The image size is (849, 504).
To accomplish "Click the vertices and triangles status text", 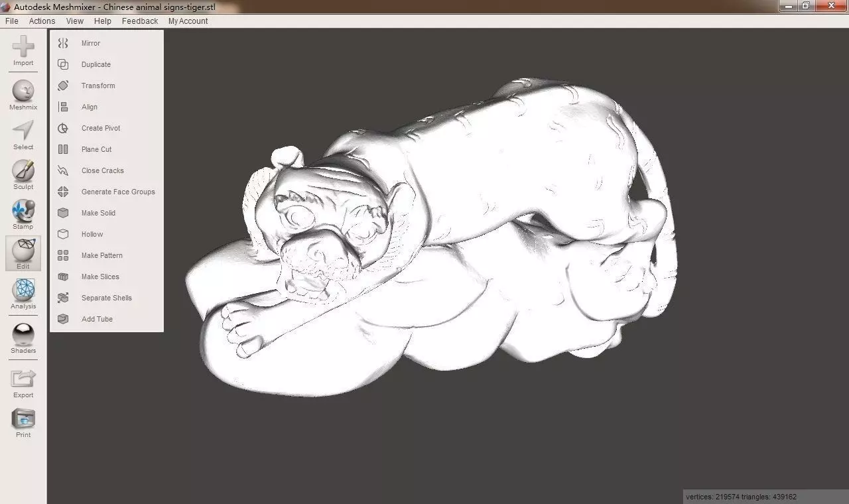I will 742,497.
